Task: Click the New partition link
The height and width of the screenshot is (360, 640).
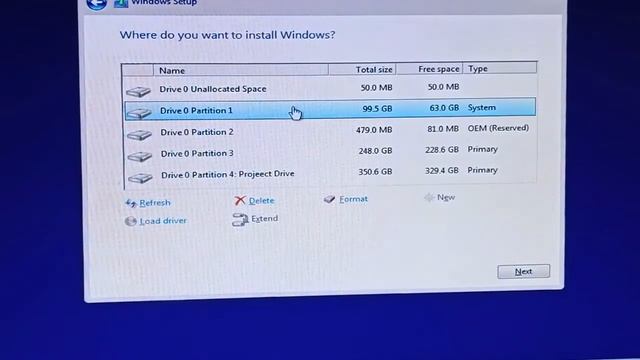Action: [446, 198]
